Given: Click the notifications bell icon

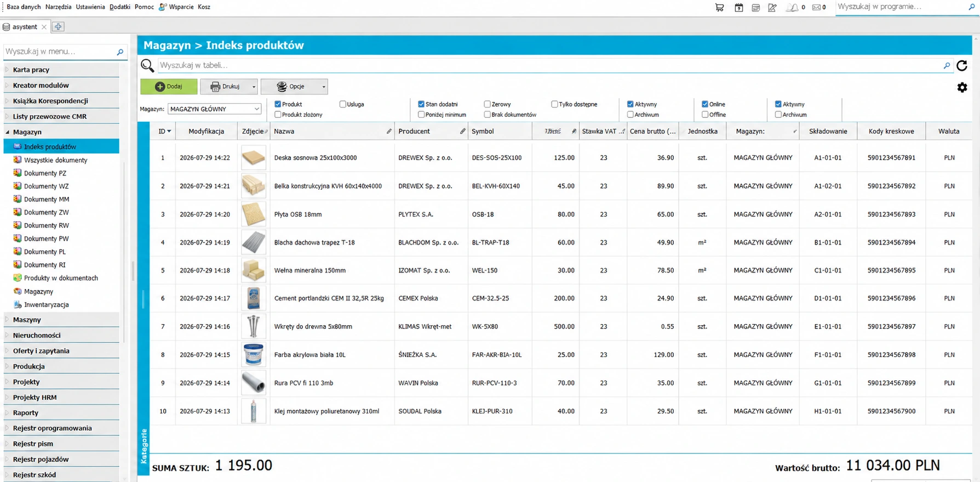Looking at the screenshot, I should (792, 7).
